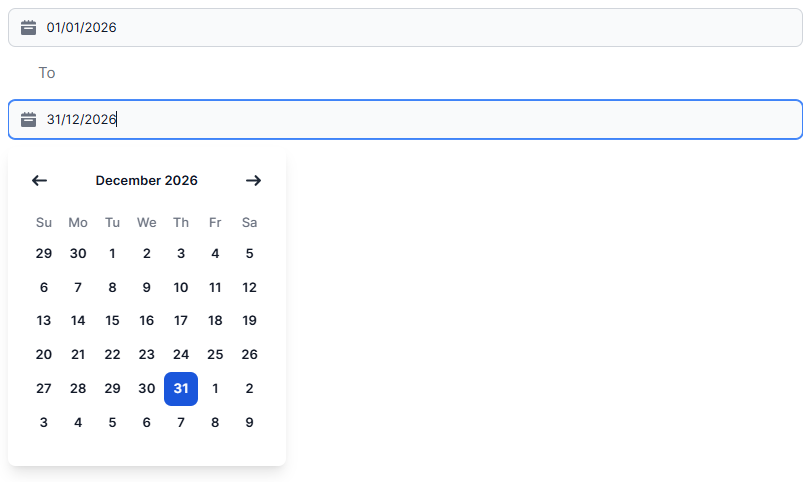812x482 pixels.
Task: Choose December 24 in the calendar
Action: coord(181,355)
